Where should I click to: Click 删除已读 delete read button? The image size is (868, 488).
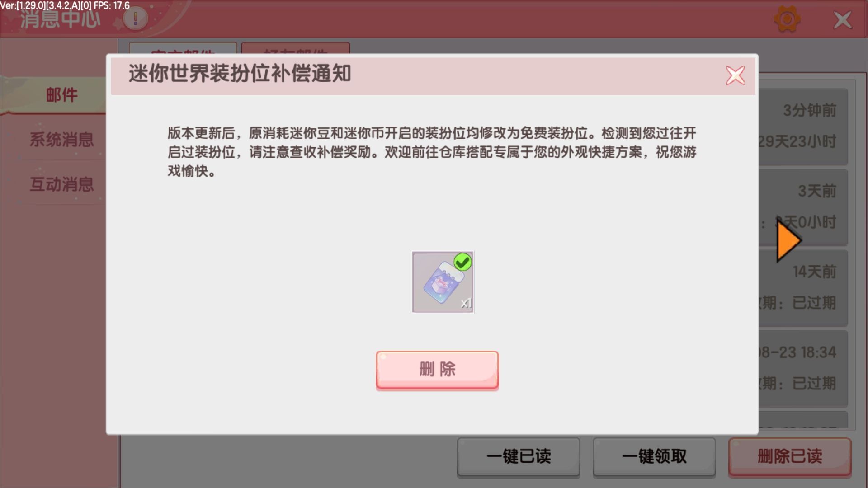[790, 456]
